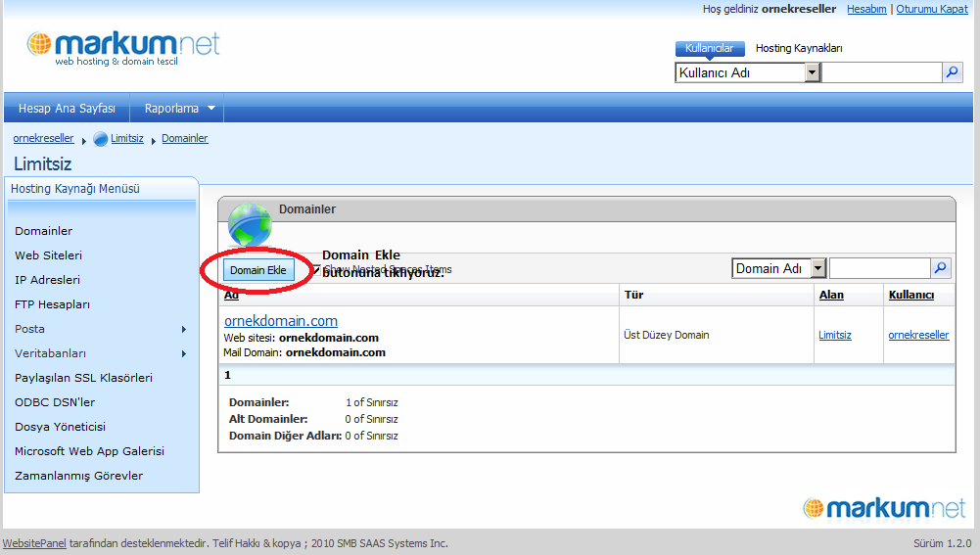Expand the Veritabanları submenu arrow
Viewport: 980px width, 555px height.
pyautogui.click(x=184, y=353)
